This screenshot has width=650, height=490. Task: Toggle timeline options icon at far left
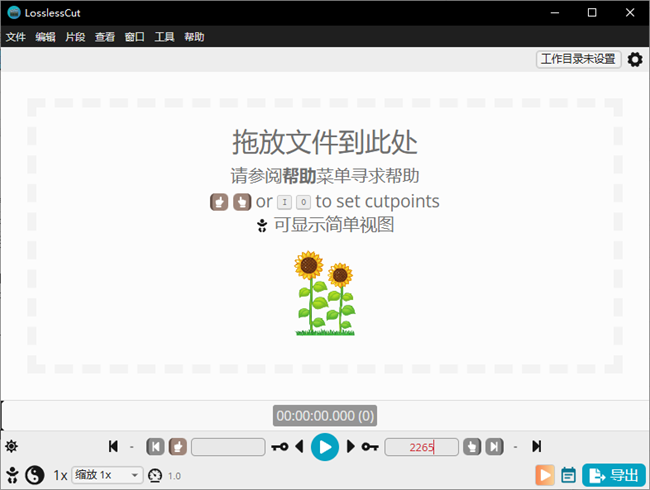coord(12,447)
